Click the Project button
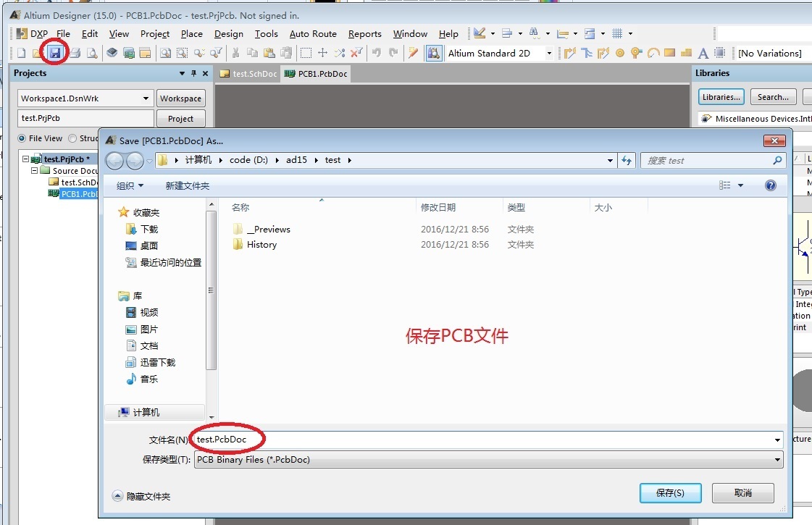The image size is (812, 525). [180, 119]
